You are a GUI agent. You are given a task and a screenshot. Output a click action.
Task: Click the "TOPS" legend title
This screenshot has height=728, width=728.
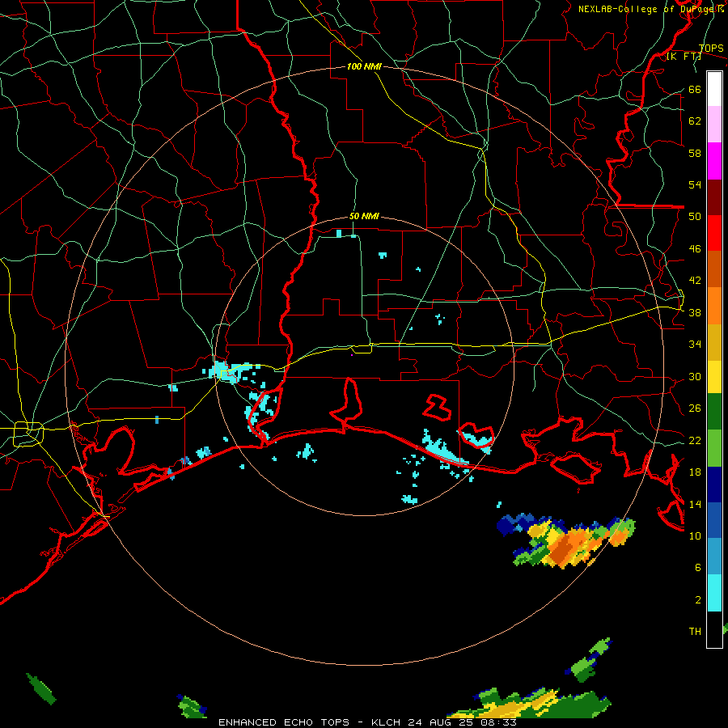click(711, 48)
